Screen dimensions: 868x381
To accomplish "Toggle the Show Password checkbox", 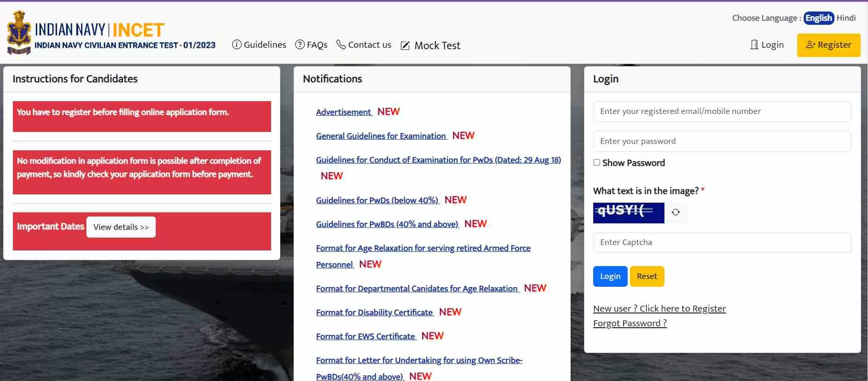I will coord(596,162).
